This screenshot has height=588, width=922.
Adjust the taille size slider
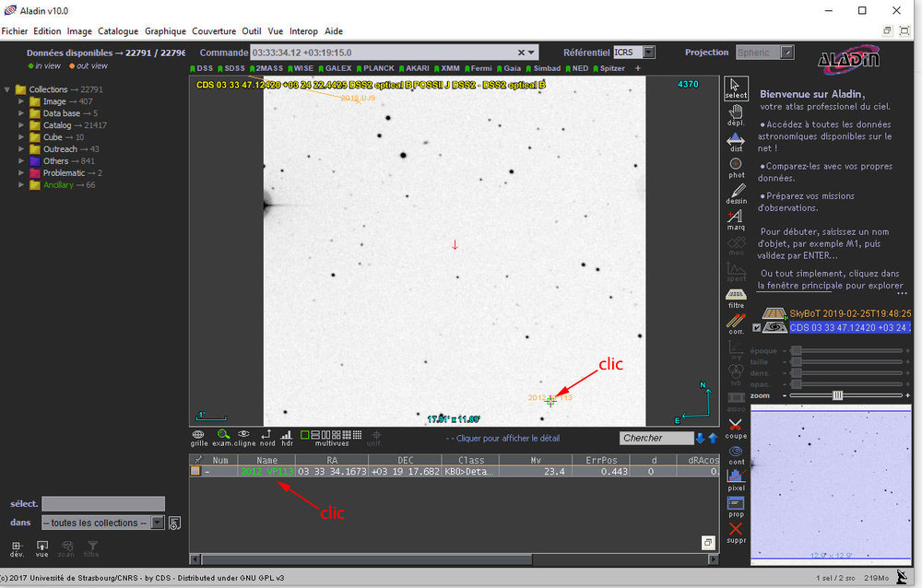tap(797, 362)
